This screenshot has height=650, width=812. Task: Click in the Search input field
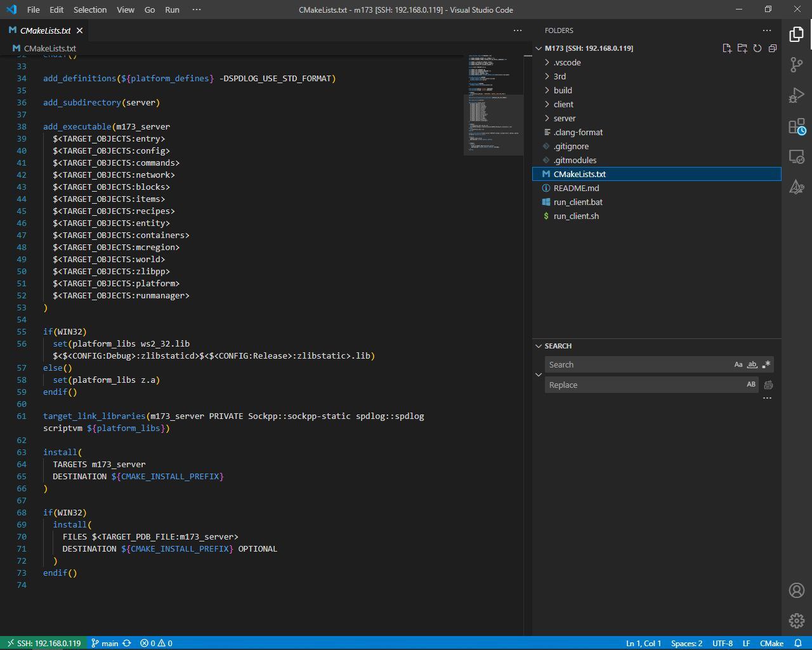[x=634, y=365]
